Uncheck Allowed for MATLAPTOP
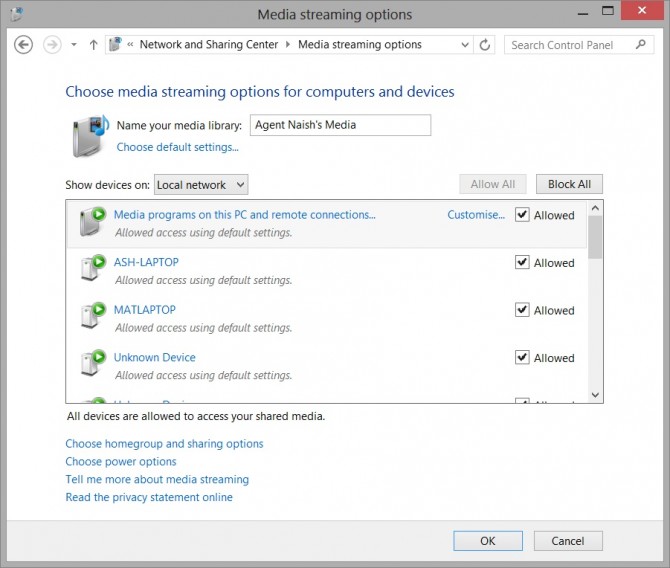Image resolution: width=670 pixels, height=568 pixels. tap(522, 310)
